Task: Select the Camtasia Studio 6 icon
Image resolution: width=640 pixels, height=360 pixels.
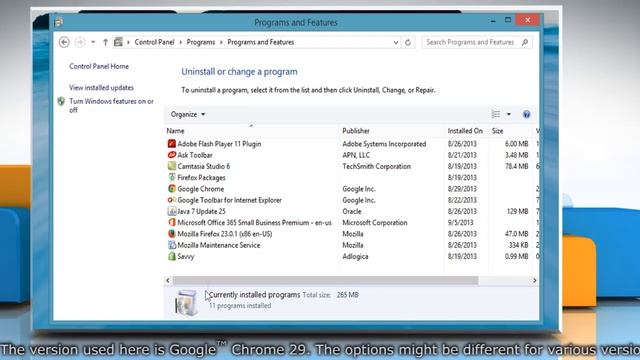Action: tap(172, 166)
